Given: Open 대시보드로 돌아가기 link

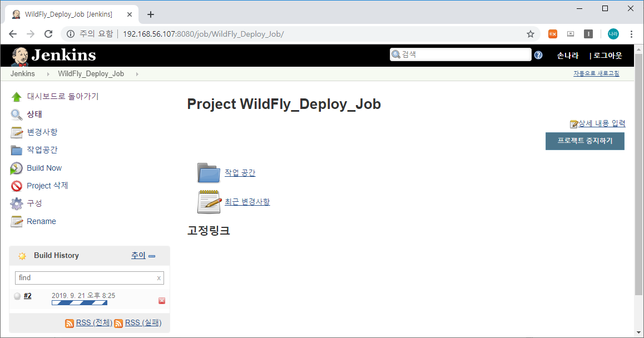Looking at the screenshot, I should 63,97.
